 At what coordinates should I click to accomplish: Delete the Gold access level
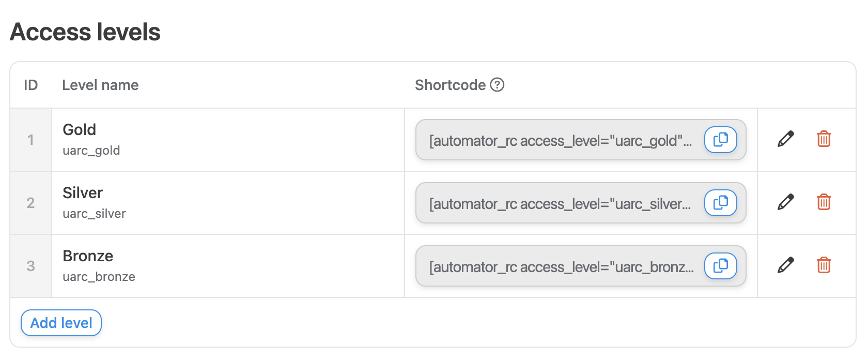coord(824,139)
